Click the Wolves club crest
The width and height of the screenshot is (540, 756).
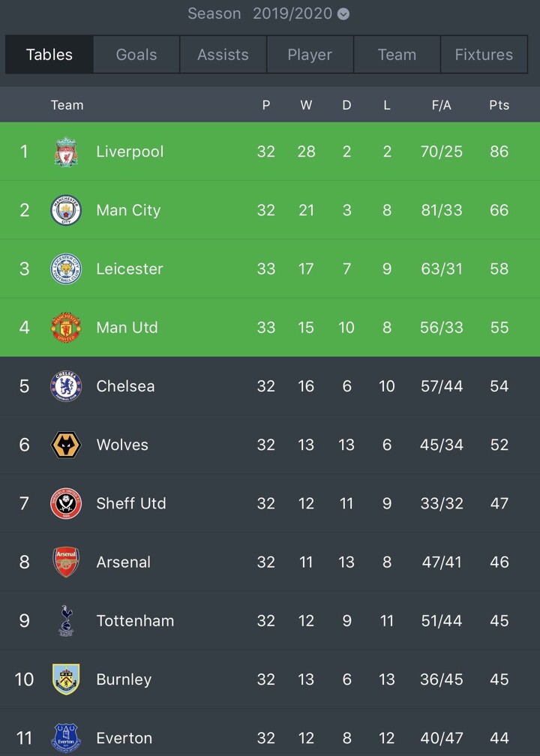[66, 445]
